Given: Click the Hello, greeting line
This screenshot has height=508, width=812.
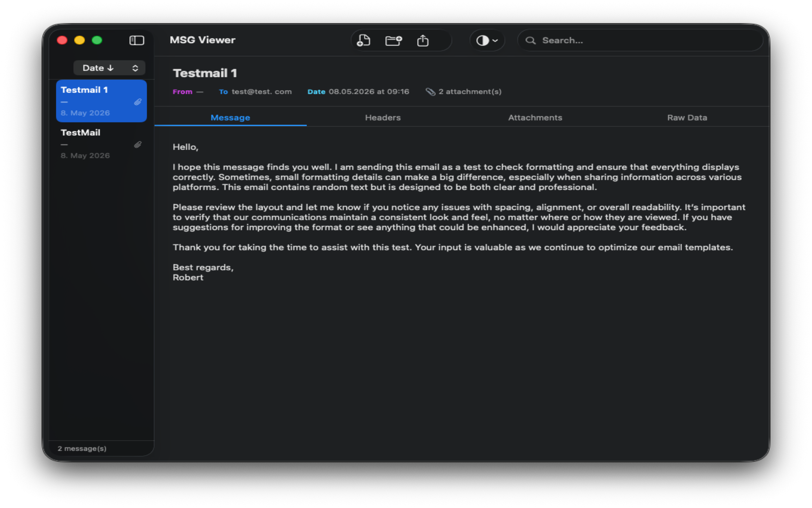Looking at the screenshot, I should [186, 147].
